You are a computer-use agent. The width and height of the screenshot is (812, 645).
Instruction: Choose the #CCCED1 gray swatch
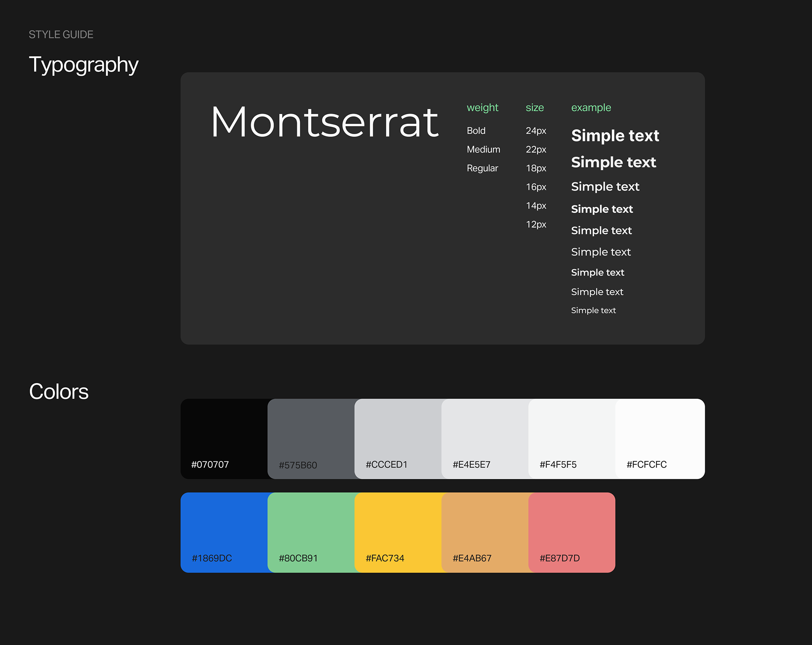(398, 439)
